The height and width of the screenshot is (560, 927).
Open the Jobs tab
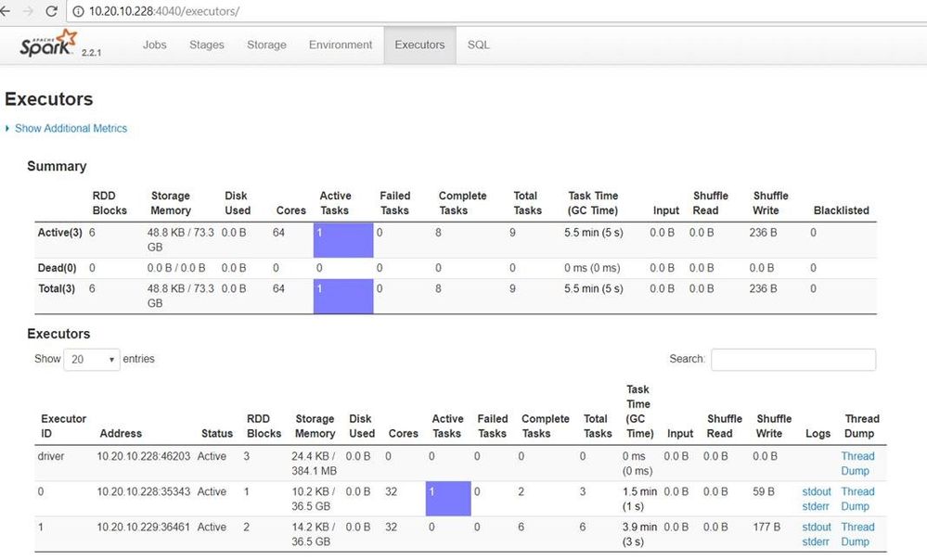(154, 45)
